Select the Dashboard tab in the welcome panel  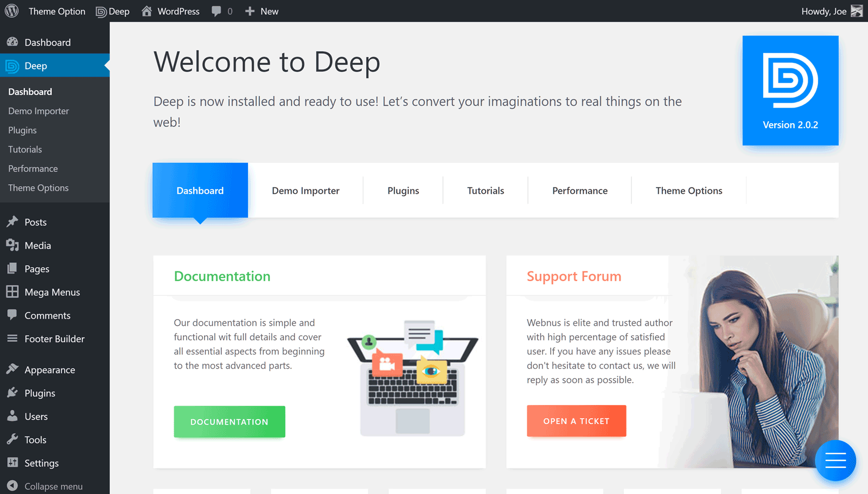(x=200, y=191)
